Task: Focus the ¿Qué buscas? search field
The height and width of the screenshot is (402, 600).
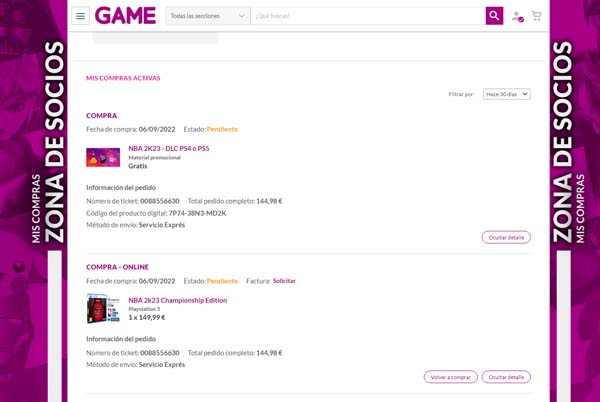Action: [368, 16]
